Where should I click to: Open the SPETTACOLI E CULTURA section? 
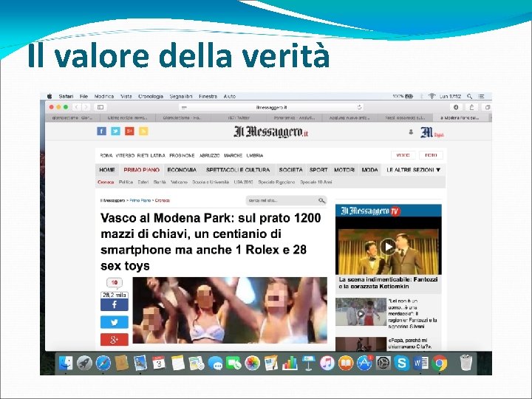[238, 170]
